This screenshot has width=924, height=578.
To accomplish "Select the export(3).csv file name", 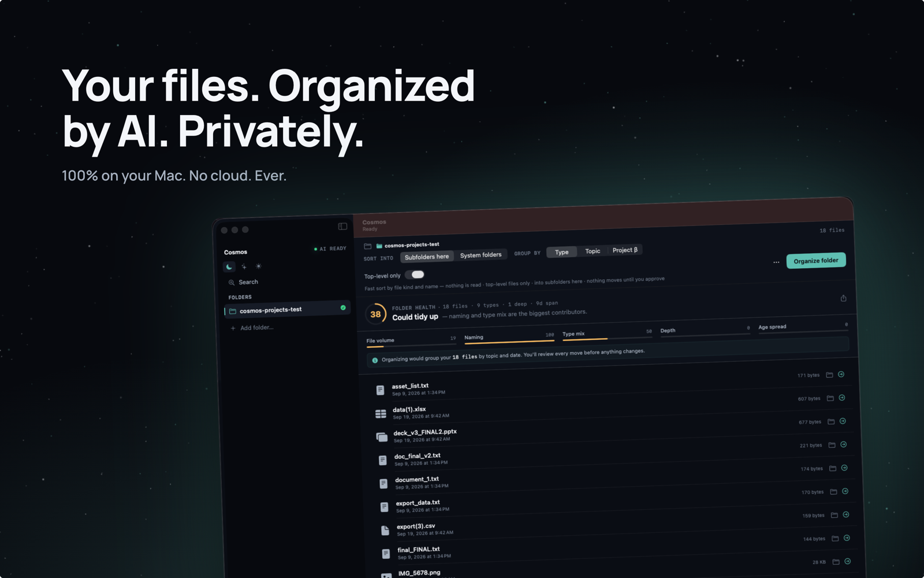I will click(x=416, y=527).
